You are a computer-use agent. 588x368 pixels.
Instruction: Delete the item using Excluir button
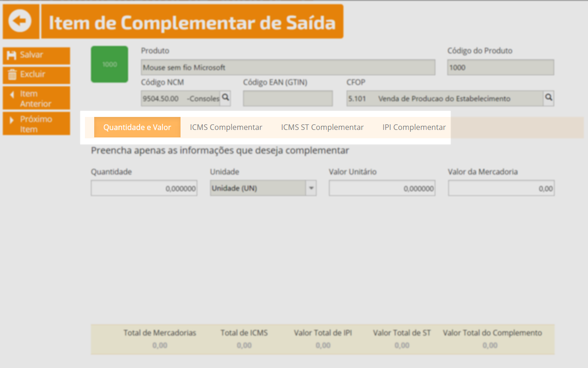pyautogui.click(x=36, y=75)
